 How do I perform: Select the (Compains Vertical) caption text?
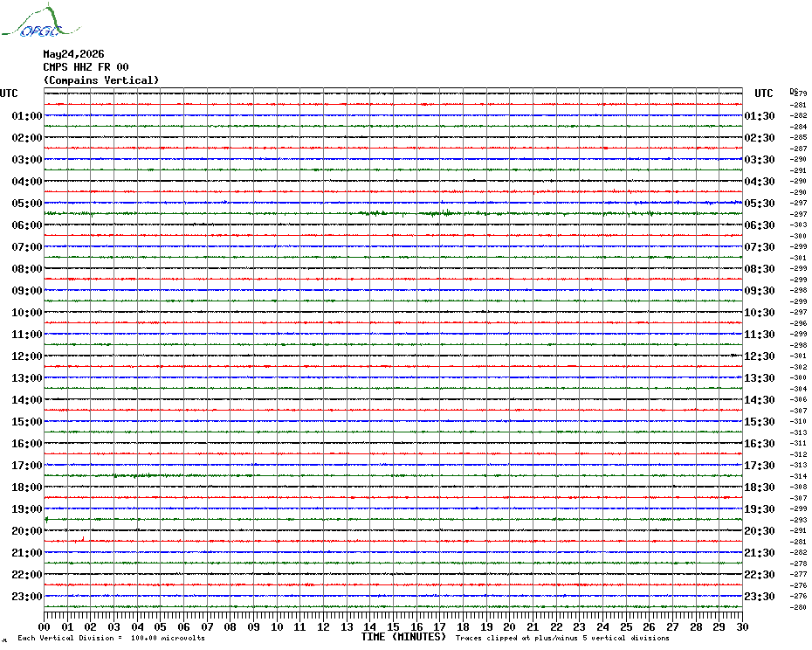click(x=101, y=80)
